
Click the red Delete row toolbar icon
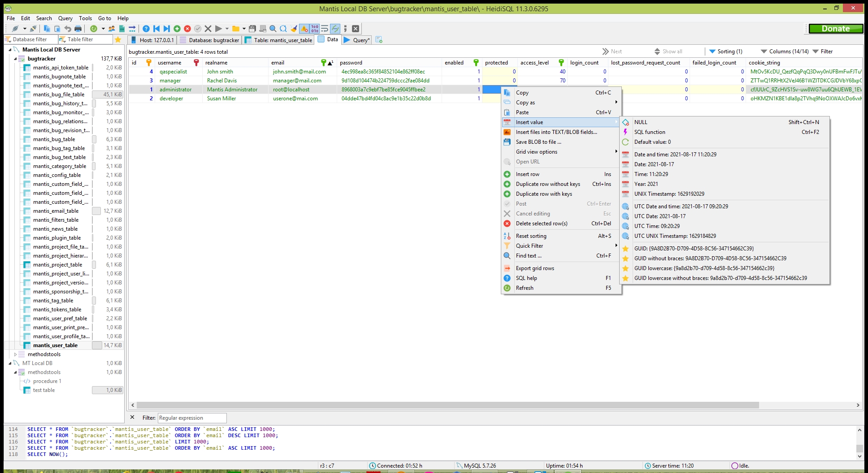[x=187, y=29]
